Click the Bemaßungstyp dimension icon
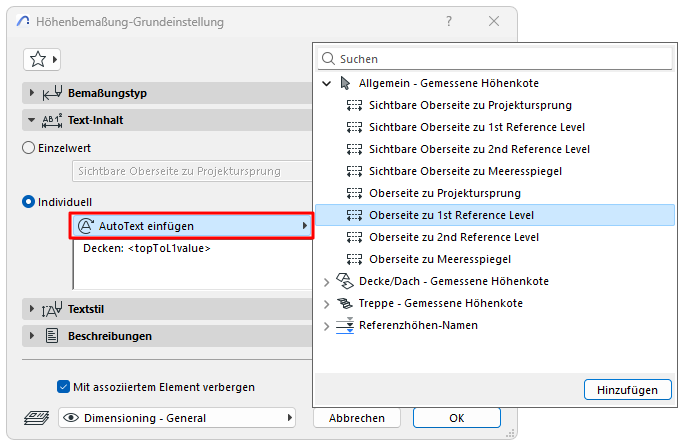This screenshot has height=446, width=682. 52,93
